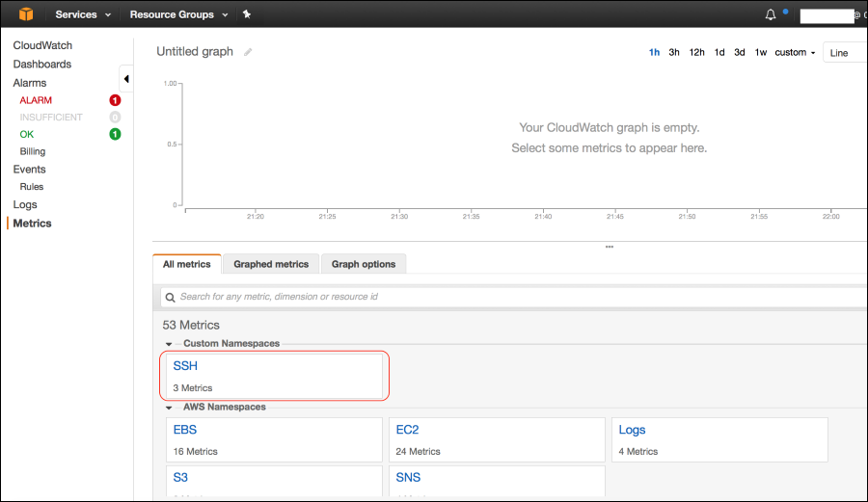Select the 3h time range

tap(674, 53)
